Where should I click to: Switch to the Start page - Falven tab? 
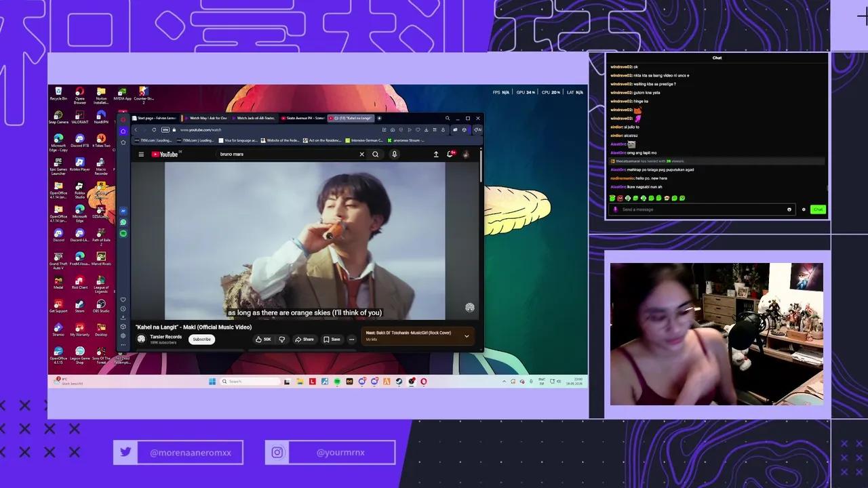pyautogui.click(x=155, y=118)
